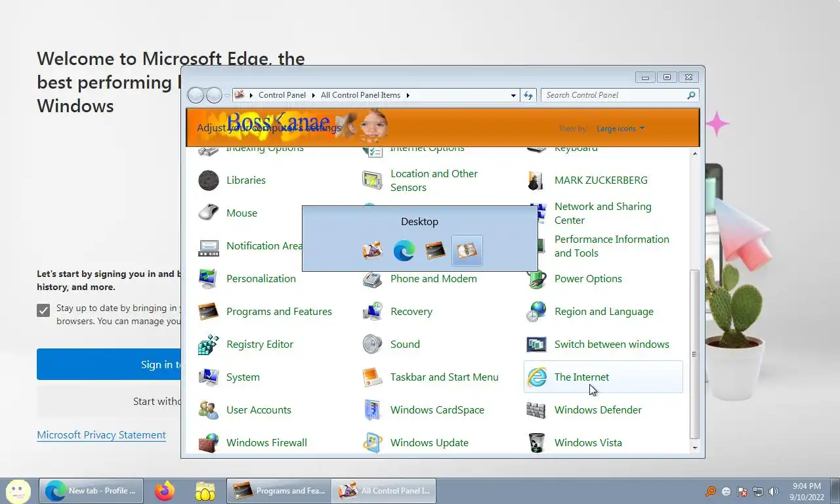Expand the address bar history dropdown arrow
The image size is (840, 504).
point(513,95)
